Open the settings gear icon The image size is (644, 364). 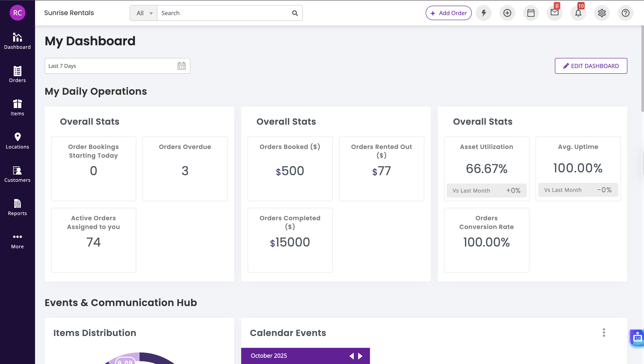(x=602, y=13)
